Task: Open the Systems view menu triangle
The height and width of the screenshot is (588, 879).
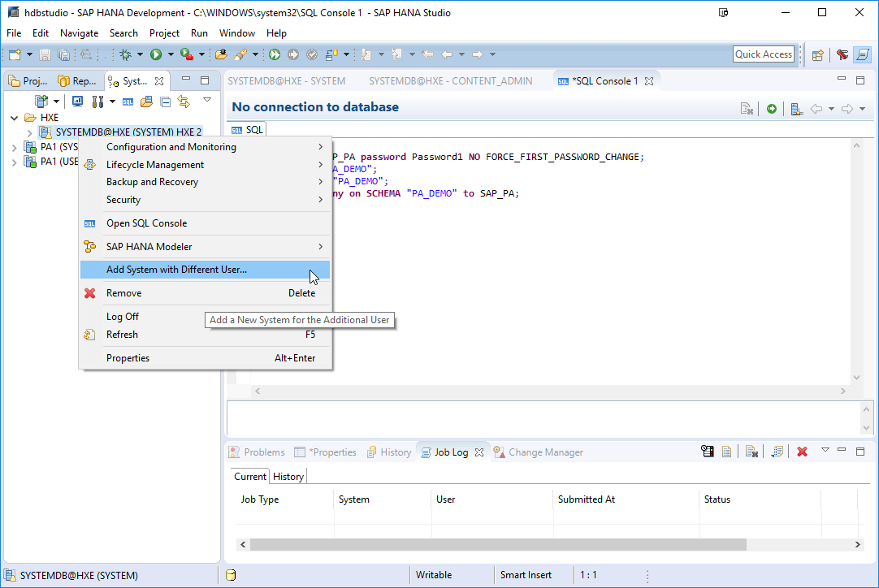Action: (207, 100)
